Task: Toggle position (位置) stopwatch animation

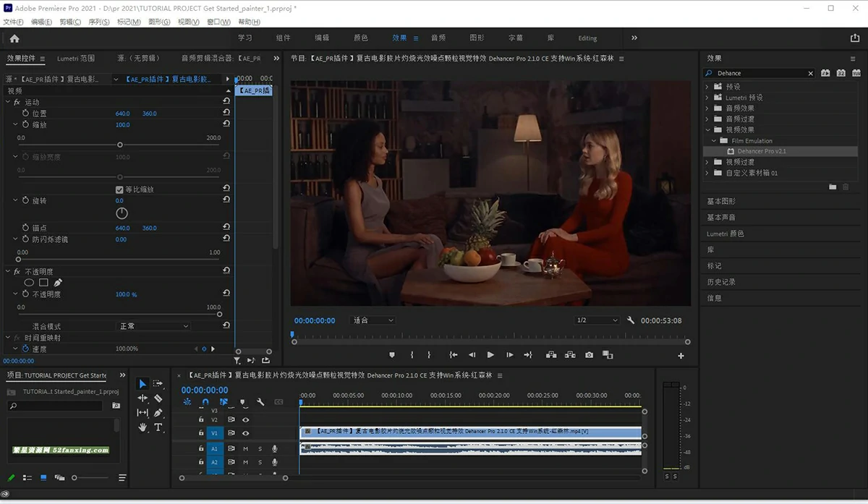Action: [x=25, y=114]
